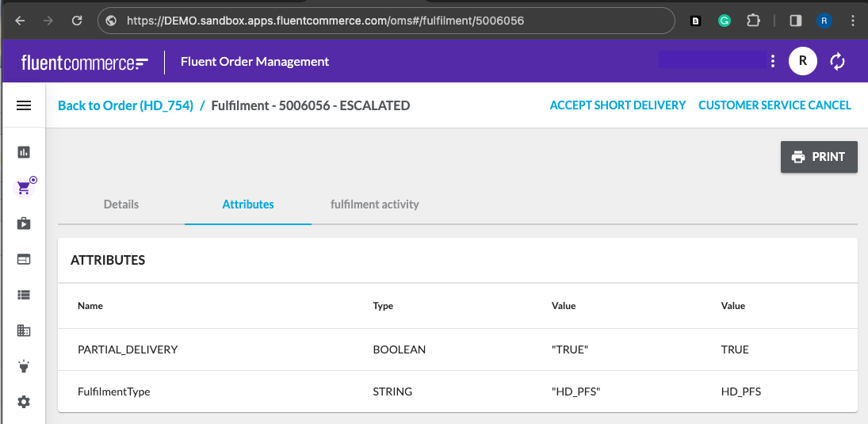Switch to the Details tab
The width and height of the screenshot is (868, 424).
[x=121, y=204]
